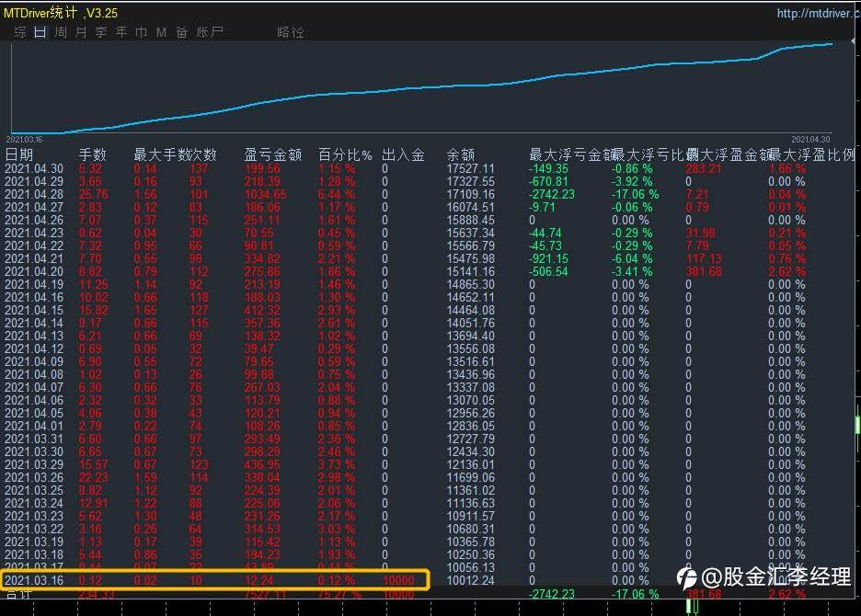
Task: Switch to the 账户 account tab
Action: coord(210,32)
